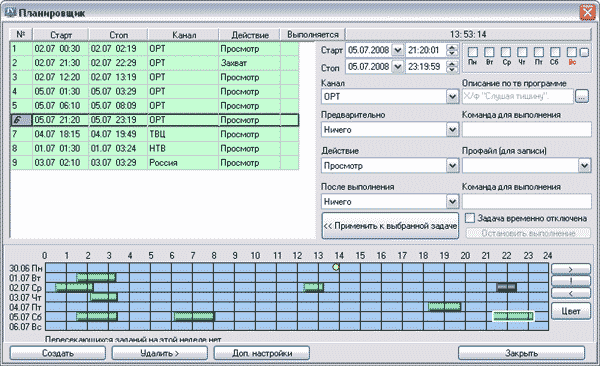This screenshot has width=600, height=366.
Task: Click the Стоп time spinner arrows
Action: click(x=452, y=67)
